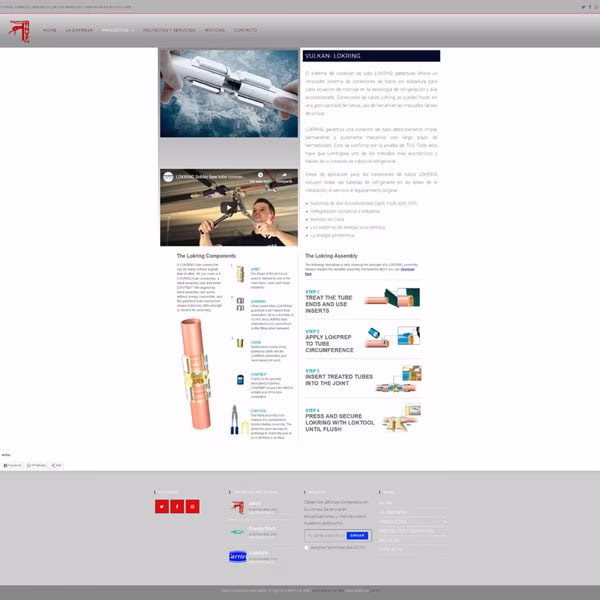Click the generic share button with share icon
This screenshot has width=600, height=600.
pyautogui.click(x=56, y=465)
